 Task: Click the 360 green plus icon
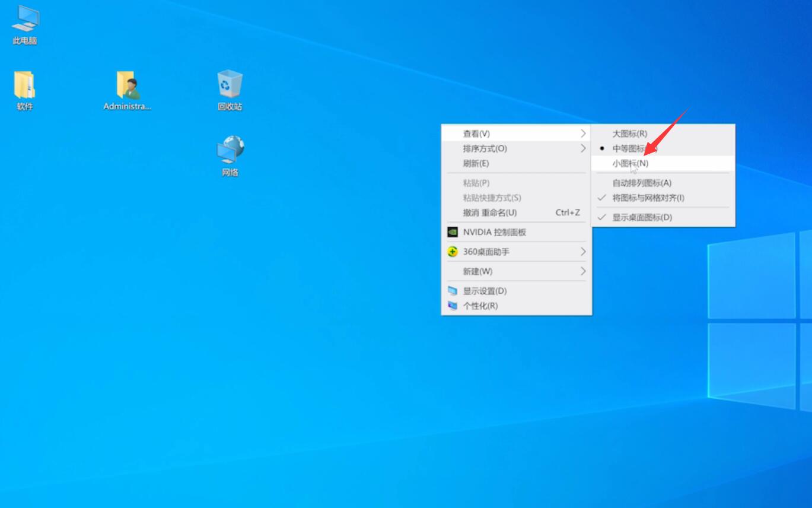pos(453,252)
